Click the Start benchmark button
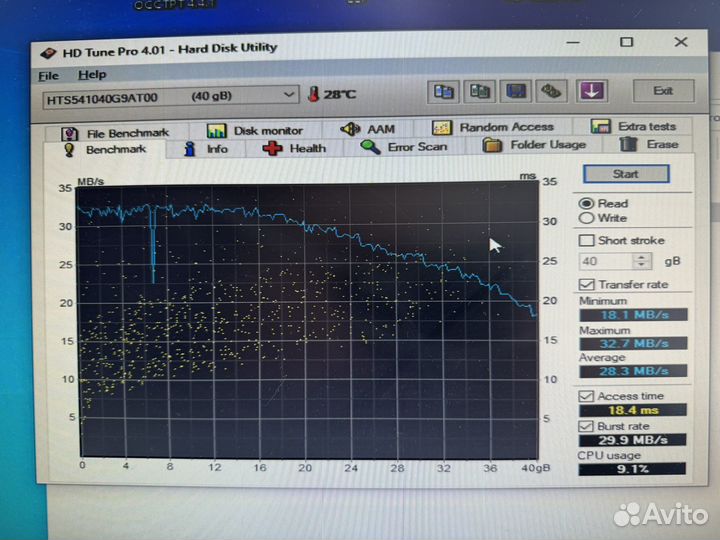This screenshot has width=720, height=540. click(x=626, y=174)
